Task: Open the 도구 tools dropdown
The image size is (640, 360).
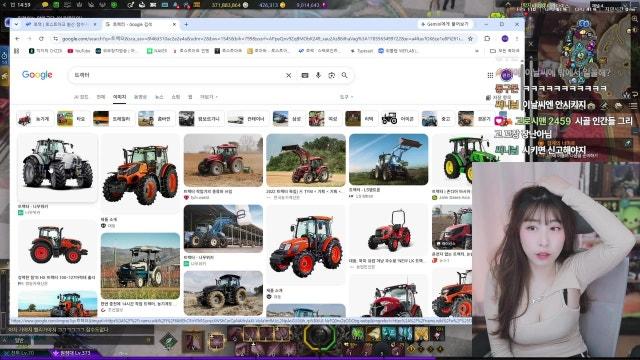Action: [346, 97]
